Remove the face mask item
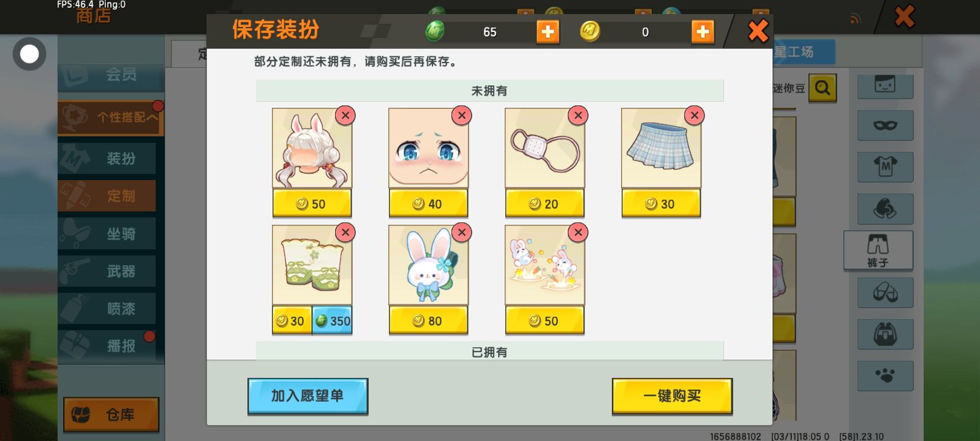Screen dimensions: 980x441 (x=578, y=115)
